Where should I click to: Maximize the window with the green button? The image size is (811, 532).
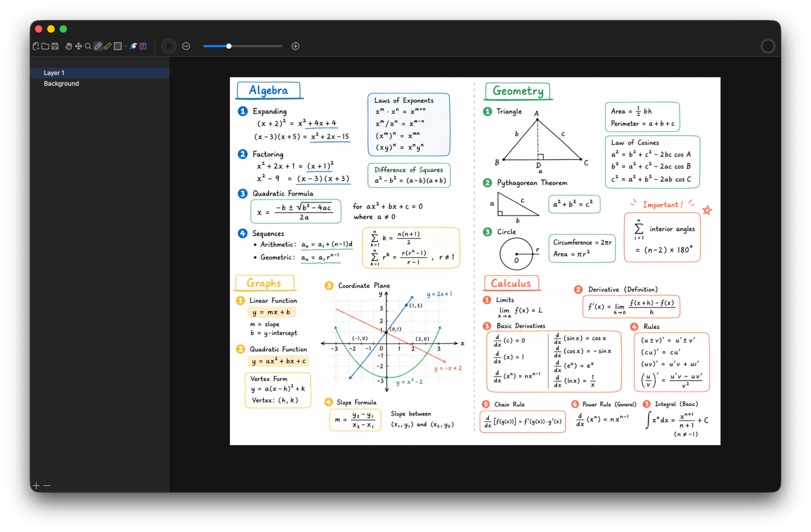(63, 29)
